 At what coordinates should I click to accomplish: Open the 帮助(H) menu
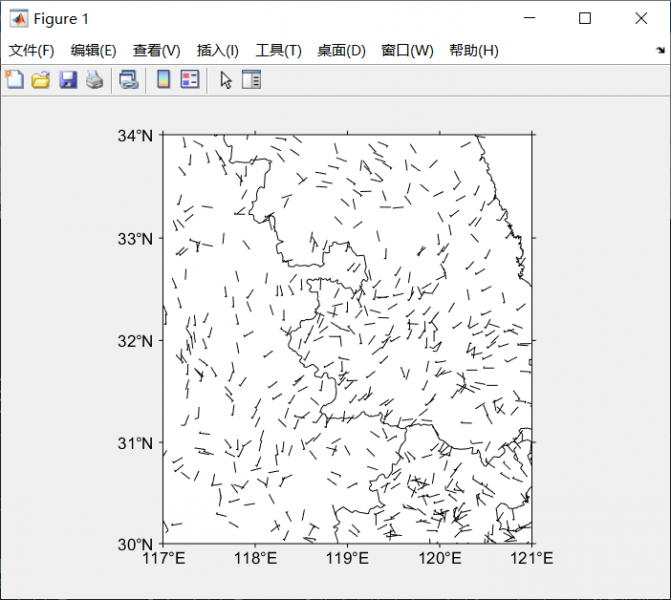[x=474, y=51]
